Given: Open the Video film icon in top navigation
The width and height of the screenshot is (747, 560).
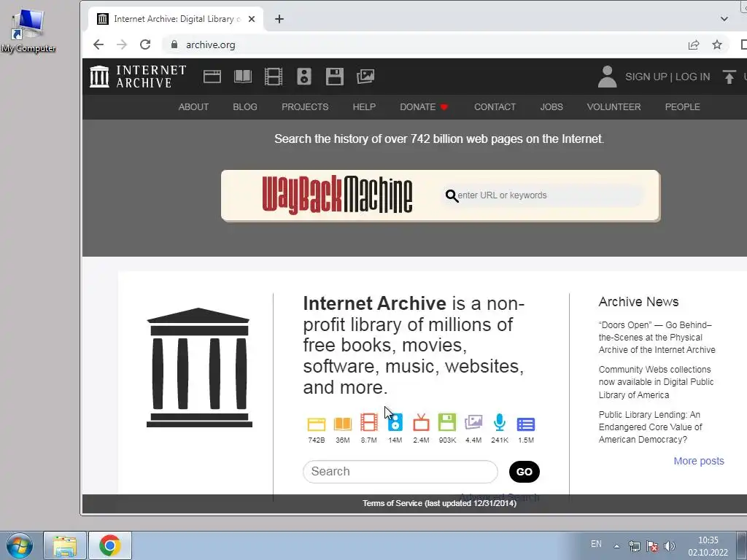Looking at the screenshot, I should 274,77.
